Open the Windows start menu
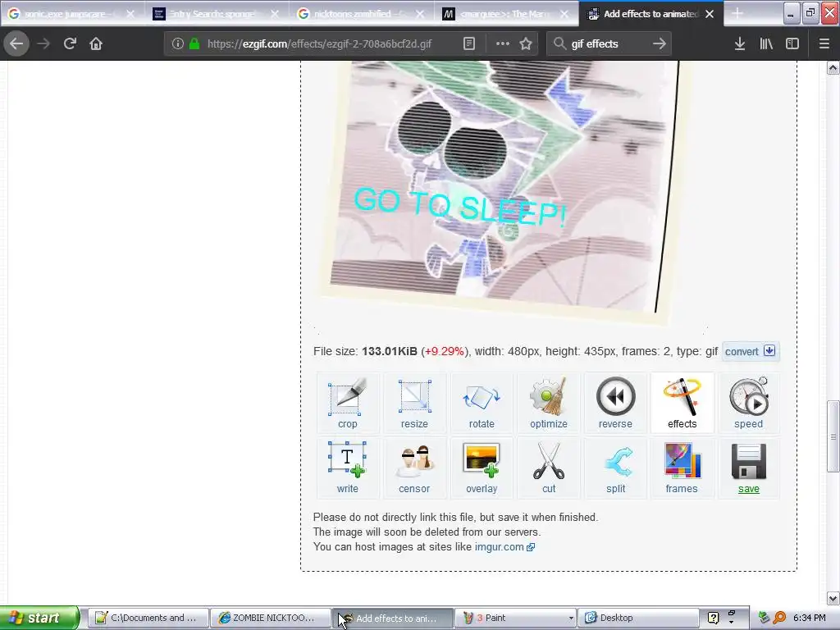The height and width of the screenshot is (630, 840). click(x=39, y=618)
